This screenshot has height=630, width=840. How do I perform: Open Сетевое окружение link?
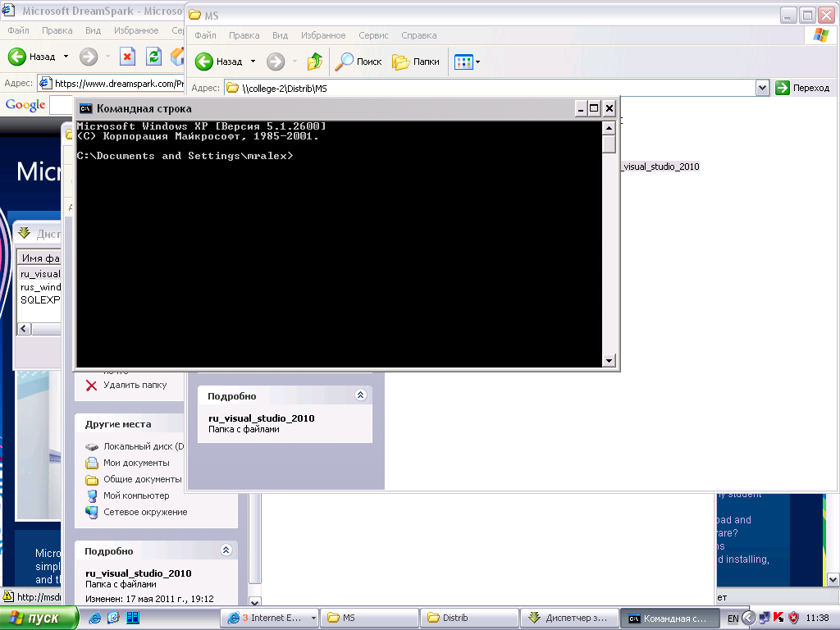pos(137,512)
